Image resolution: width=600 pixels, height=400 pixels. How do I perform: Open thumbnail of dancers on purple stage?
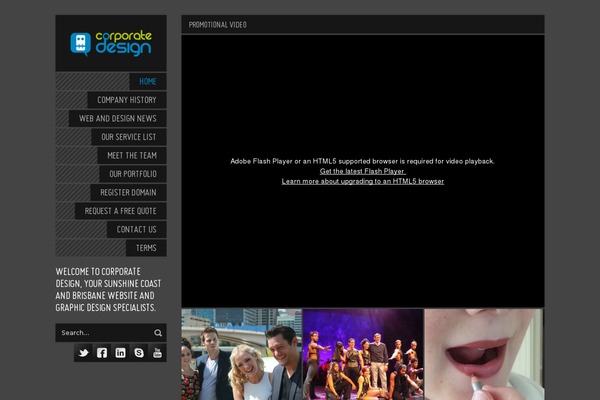[x=363, y=354]
